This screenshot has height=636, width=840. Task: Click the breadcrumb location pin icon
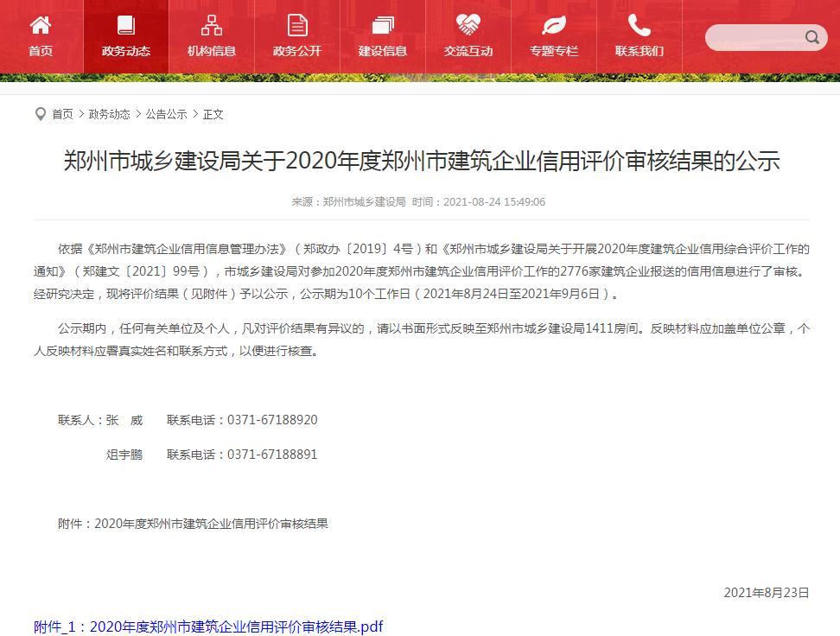tap(40, 114)
